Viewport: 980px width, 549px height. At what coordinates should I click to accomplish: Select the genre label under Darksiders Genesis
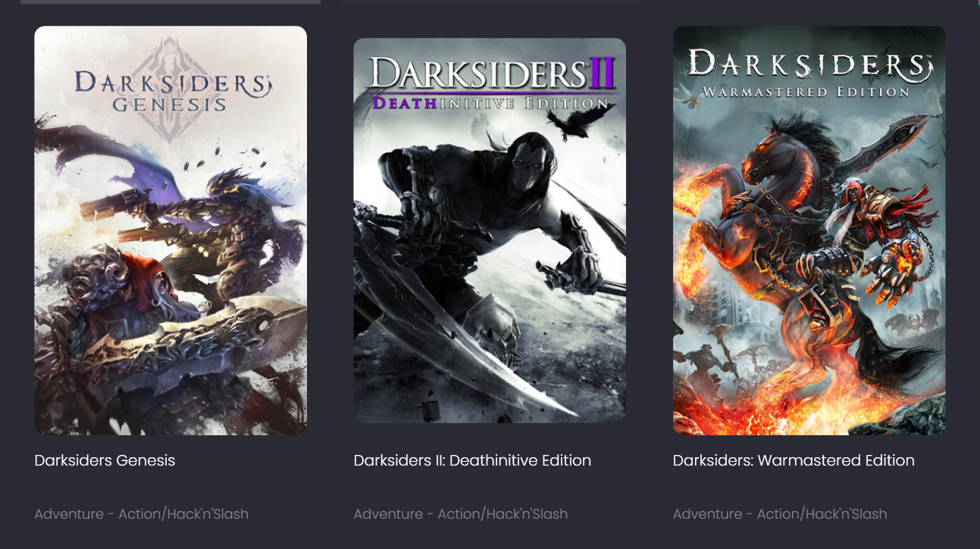coord(142,514)
